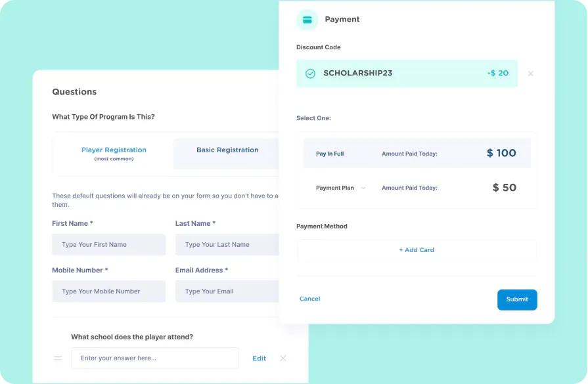Click the Questions heading
Viewport: 588px width, 384px height.
(74, 92)
